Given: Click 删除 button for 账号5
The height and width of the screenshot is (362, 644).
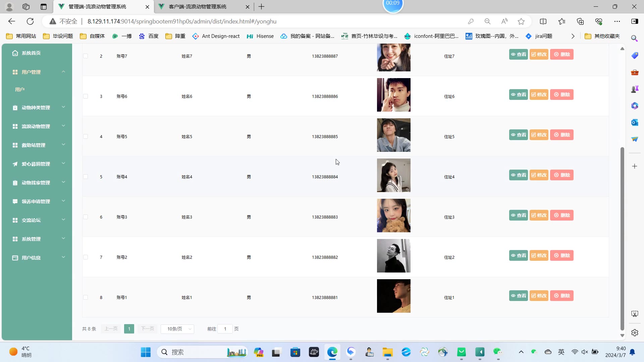Looking at the screenshot, I should (562, 135).
